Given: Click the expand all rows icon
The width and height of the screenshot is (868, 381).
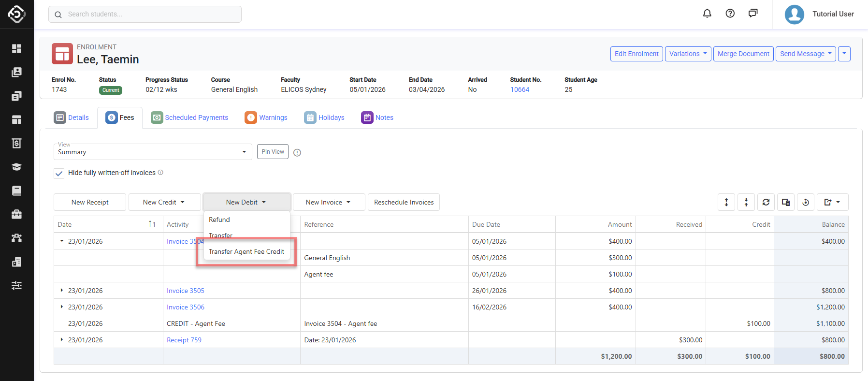Looking at the screenshot, I should pos(726,202).
